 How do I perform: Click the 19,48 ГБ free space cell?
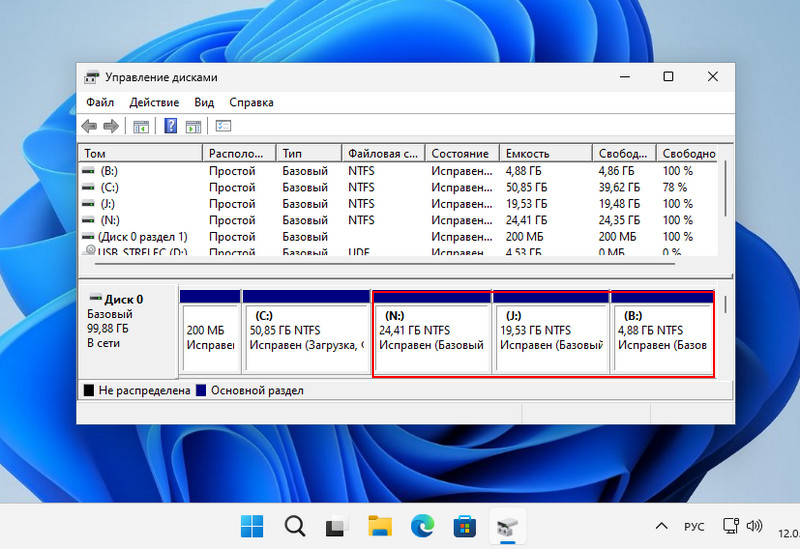[x=619, y=204]
